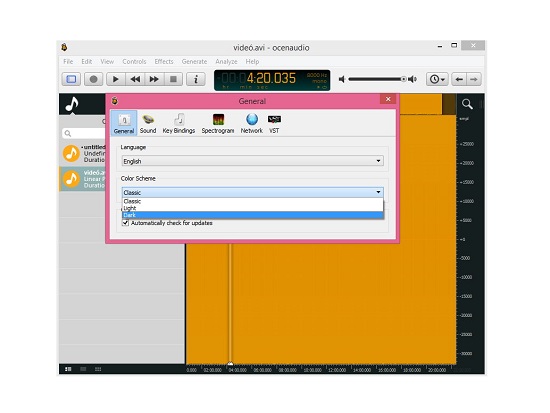The image size is (550, 413).
Task: Open the Language dropdown showing English
Action: 253,161
